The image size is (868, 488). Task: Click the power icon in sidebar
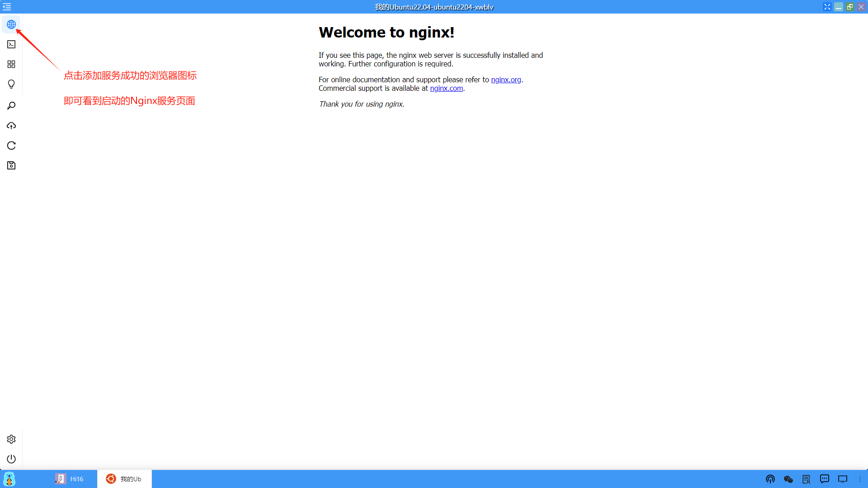click(11, 459)
